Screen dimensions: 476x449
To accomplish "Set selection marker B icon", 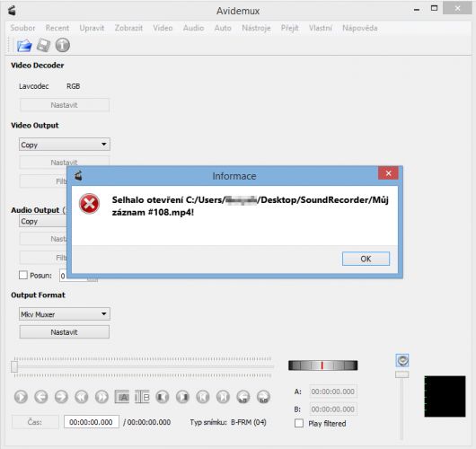I will point(142,397).
